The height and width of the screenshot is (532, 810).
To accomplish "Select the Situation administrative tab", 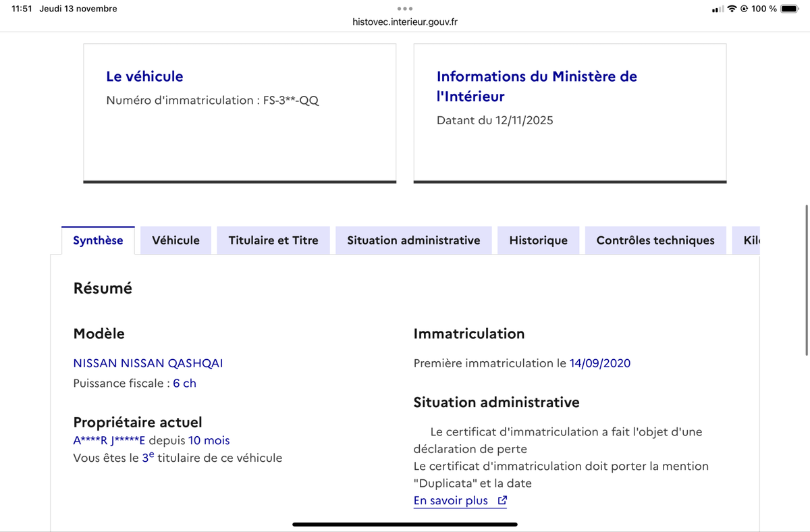I will 414,240.
